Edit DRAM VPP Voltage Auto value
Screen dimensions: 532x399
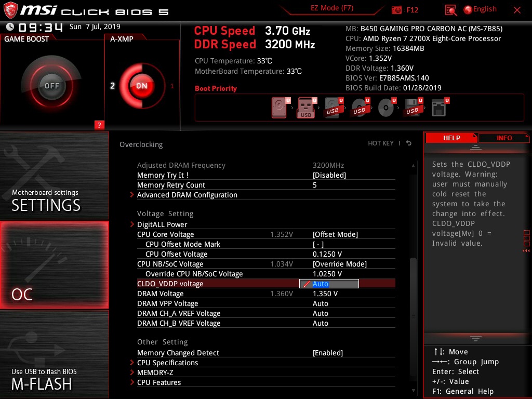point(320,303)
